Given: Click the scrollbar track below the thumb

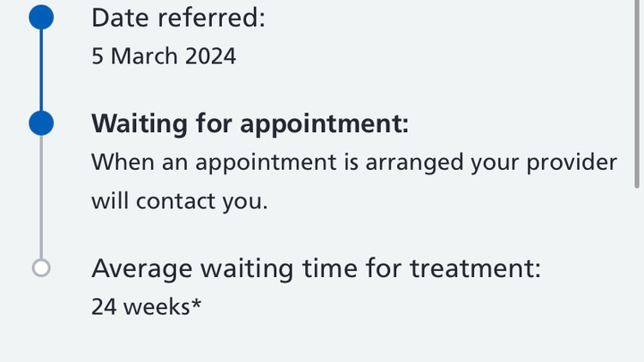Looking at the screenshot, I should 637,275.
